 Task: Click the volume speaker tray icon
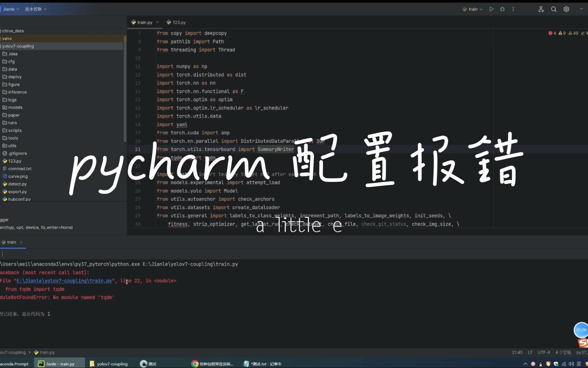[571, 364]
